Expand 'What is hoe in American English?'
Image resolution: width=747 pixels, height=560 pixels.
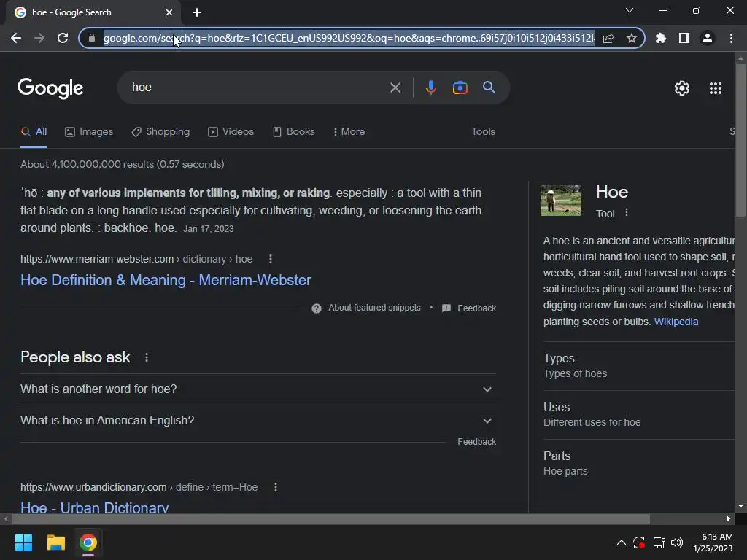tap(258, 421)
